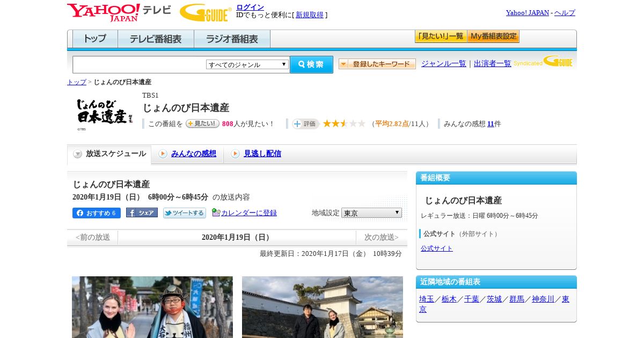Click the Facebook おすすめ 6 button
Viewport: 644px width, 338px height.
[x=97, y=213]
